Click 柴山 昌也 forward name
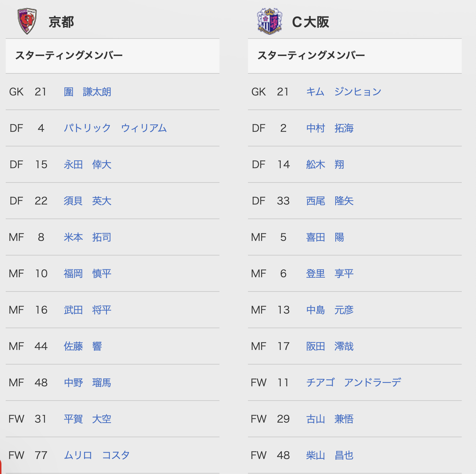The image size is (476, 474). 330,455
